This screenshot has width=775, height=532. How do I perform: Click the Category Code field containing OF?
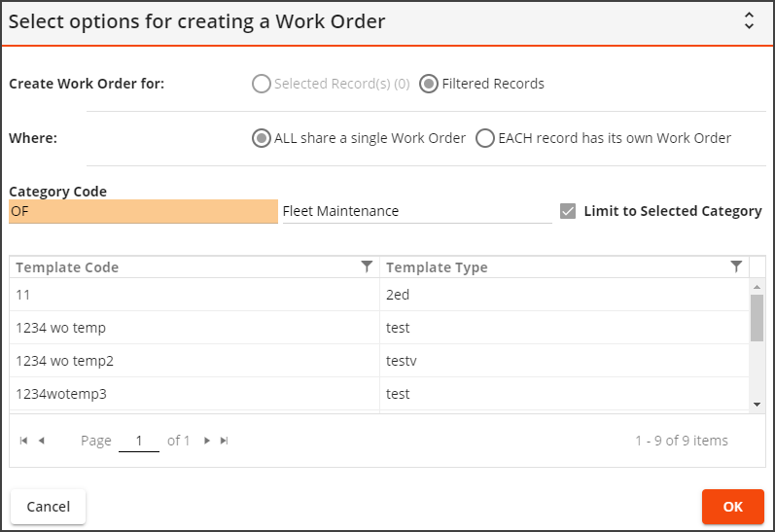(x=143, y=211)
